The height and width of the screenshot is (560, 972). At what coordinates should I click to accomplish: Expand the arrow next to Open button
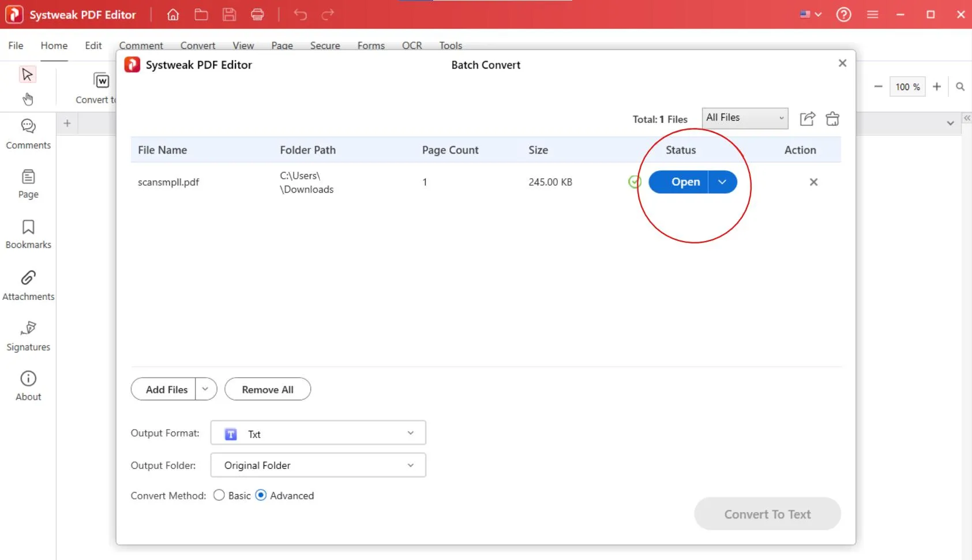coord(722,182)
